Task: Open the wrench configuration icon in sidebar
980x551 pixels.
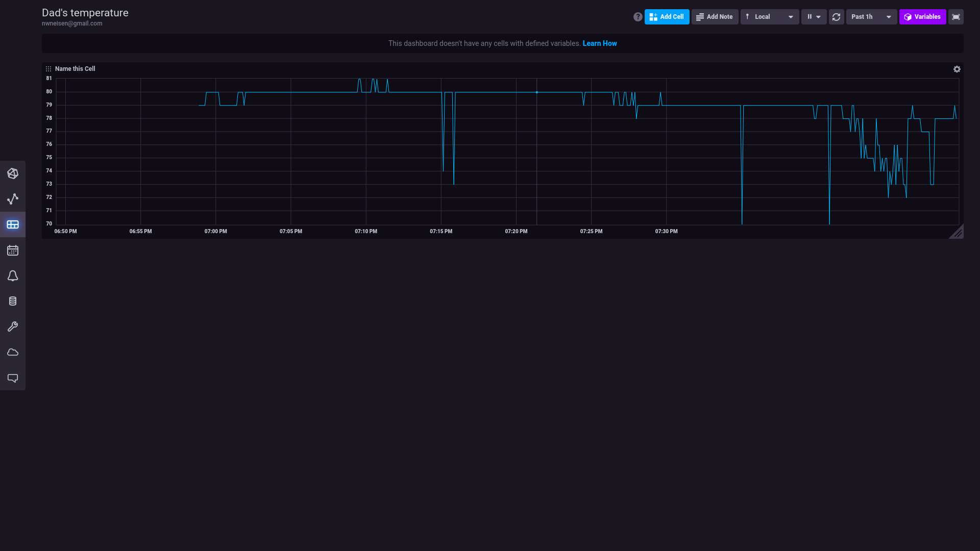Action: tap(13, 327)
